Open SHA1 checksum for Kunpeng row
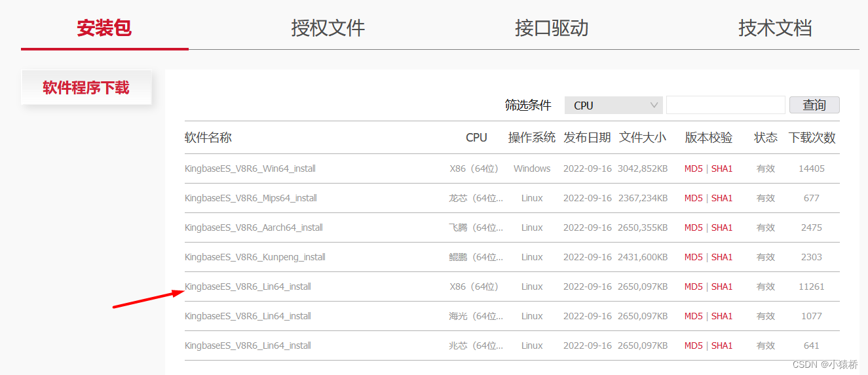This screenshot has width=868, height=375. [722, 257]
